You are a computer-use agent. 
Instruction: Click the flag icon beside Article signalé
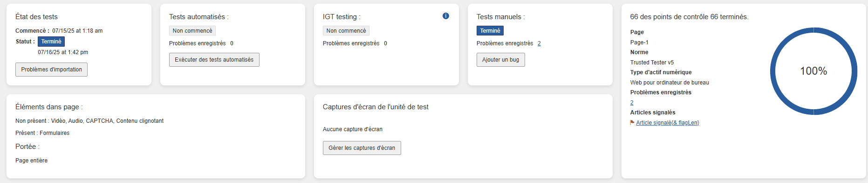(x=632, y=123)
